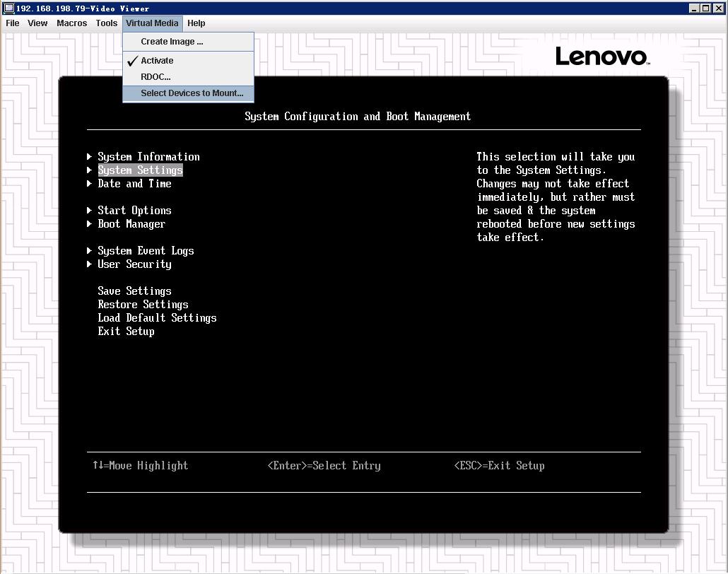Image resolution: width=728 pixels, height=574 pixels.
Task: Open the Macros menu
Action: coord(71,23)
